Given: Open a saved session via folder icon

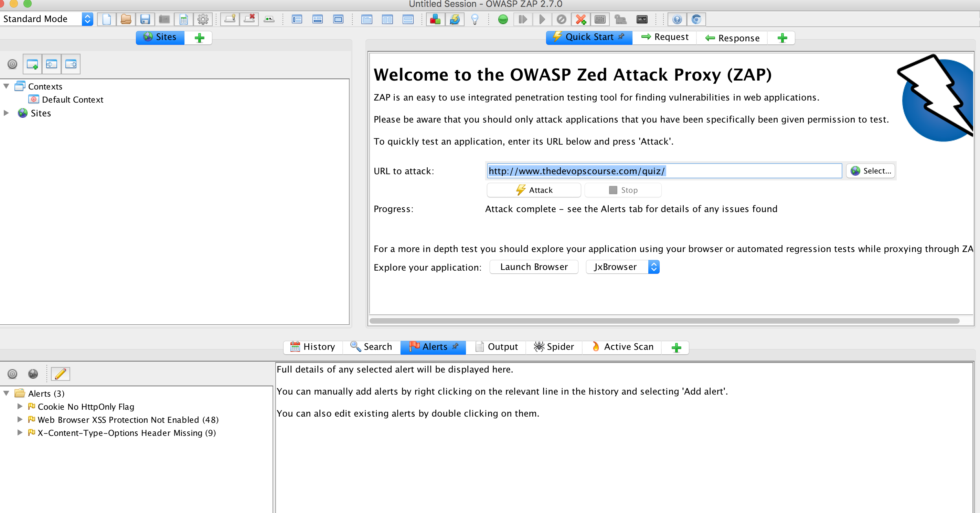Looking at the screenshot, I should (x=126, y=19).
